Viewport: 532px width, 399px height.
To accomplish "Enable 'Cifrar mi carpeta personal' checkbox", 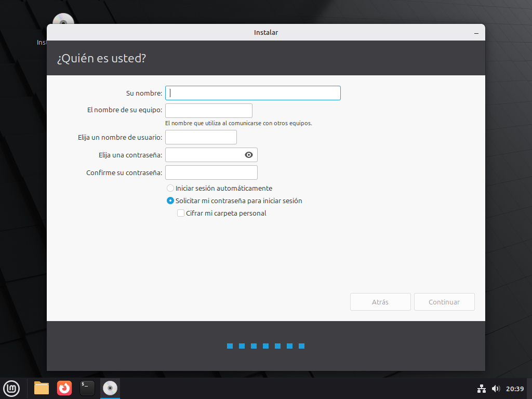I will pyautogui.click(x=181, y=213).
